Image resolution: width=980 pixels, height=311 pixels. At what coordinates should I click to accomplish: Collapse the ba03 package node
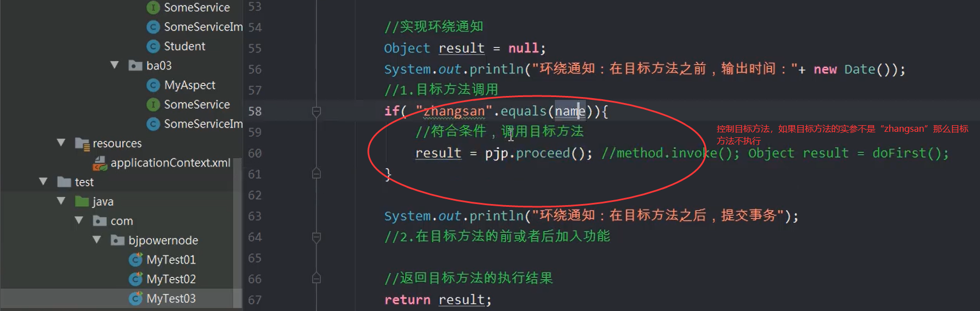(x=115, y=65)
